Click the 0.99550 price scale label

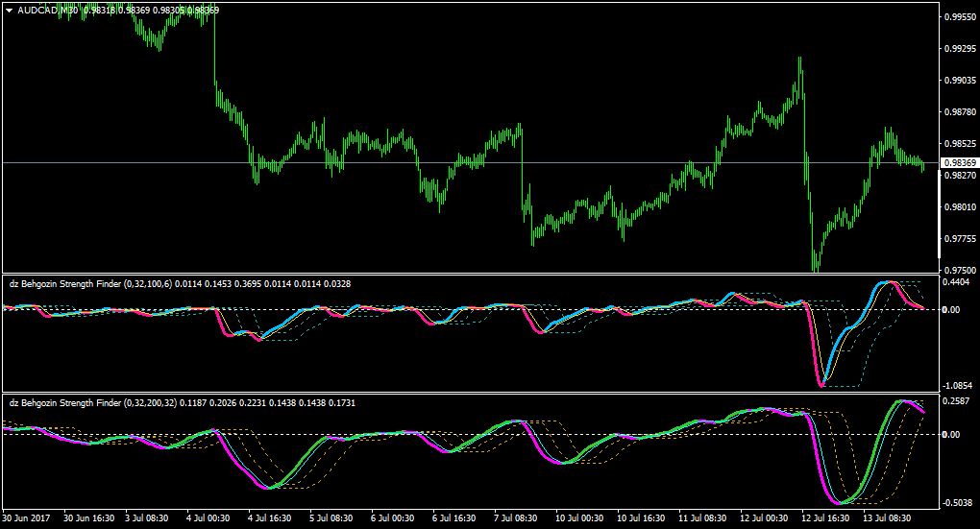tap(960, 17)
